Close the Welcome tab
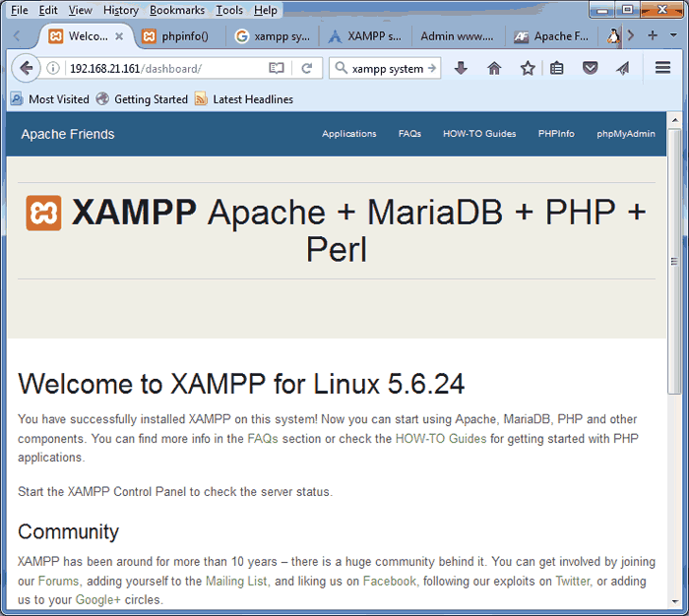Viewport: 689px width, 616px height. (x=119, y=36)
